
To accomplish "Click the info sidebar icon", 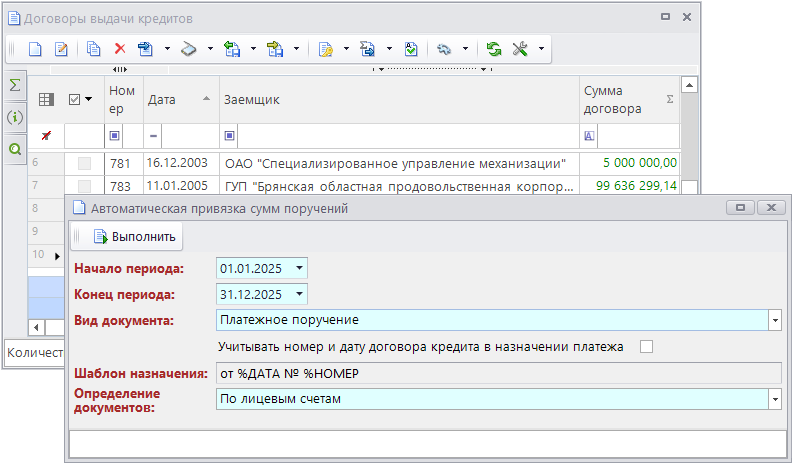I will coord(15,117).
